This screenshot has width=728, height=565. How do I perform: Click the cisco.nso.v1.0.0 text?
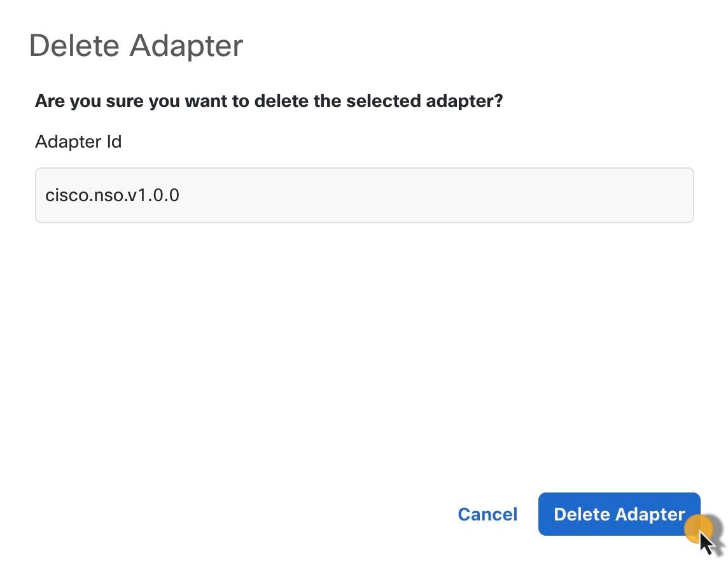pyautogui.click(x=113, y=195)
